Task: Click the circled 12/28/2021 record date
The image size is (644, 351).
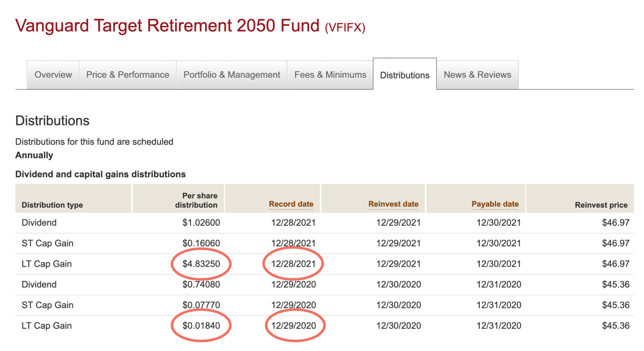Action: (293, 264)
